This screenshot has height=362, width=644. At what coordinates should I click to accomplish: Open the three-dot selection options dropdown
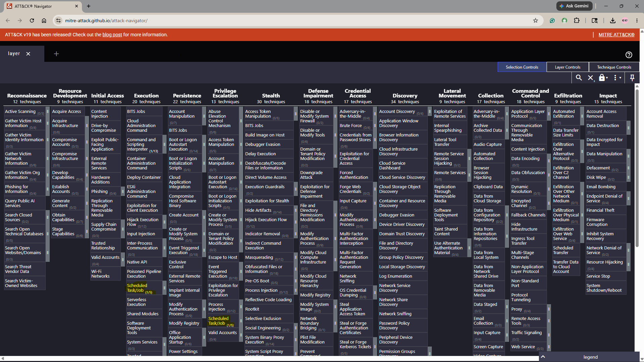(617, 78)
